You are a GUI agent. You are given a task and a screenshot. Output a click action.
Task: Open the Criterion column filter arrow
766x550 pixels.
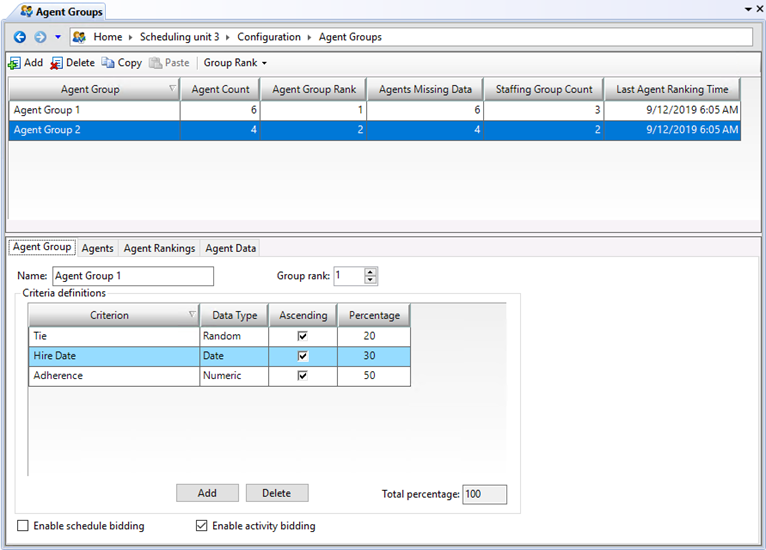point(191,315)
